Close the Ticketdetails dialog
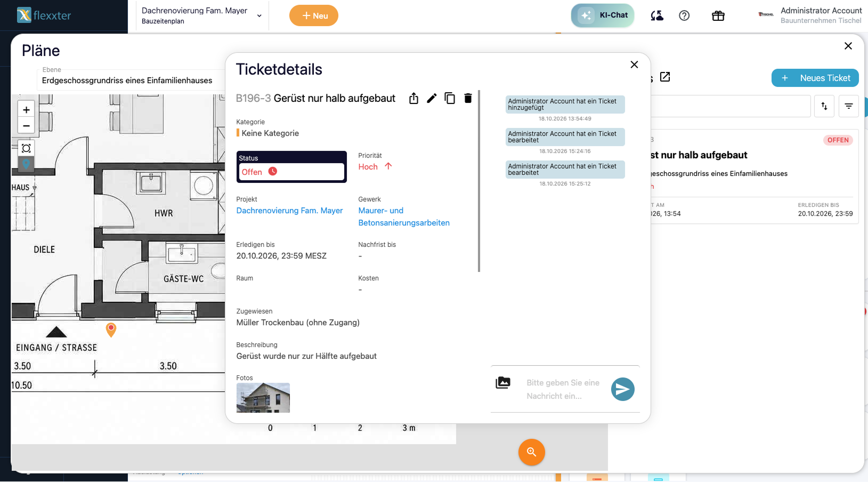868x482 pixels. (634, 65)
